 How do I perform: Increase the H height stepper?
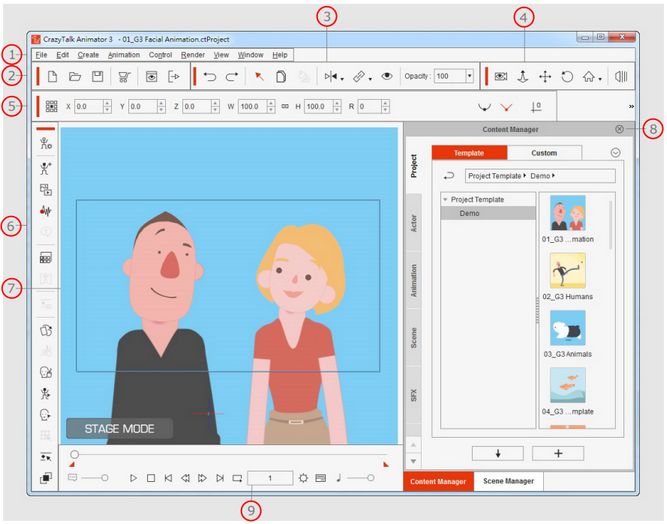pos(337,103)
